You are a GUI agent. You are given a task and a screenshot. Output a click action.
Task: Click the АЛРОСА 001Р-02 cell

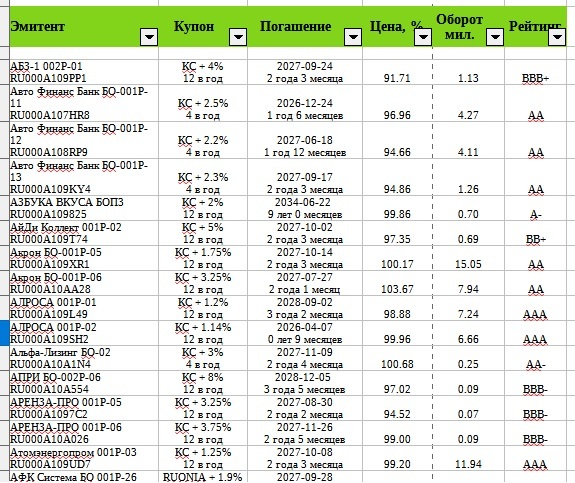point(84,333)
